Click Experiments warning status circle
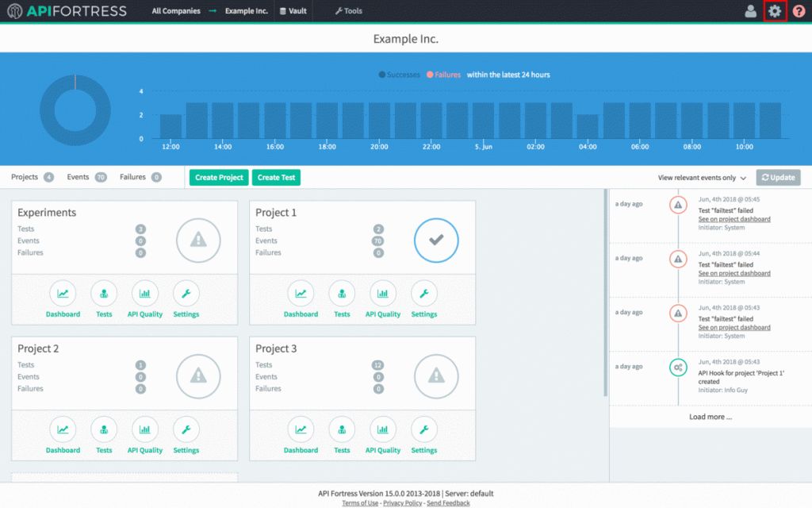Screen dimensions: 812x508 pos(198,240)
